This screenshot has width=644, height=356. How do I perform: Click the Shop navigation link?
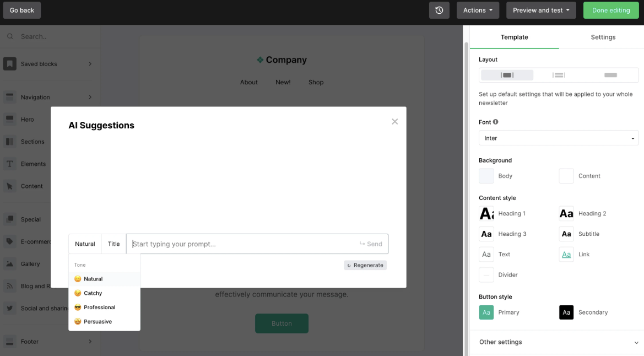tap(316, 82)
